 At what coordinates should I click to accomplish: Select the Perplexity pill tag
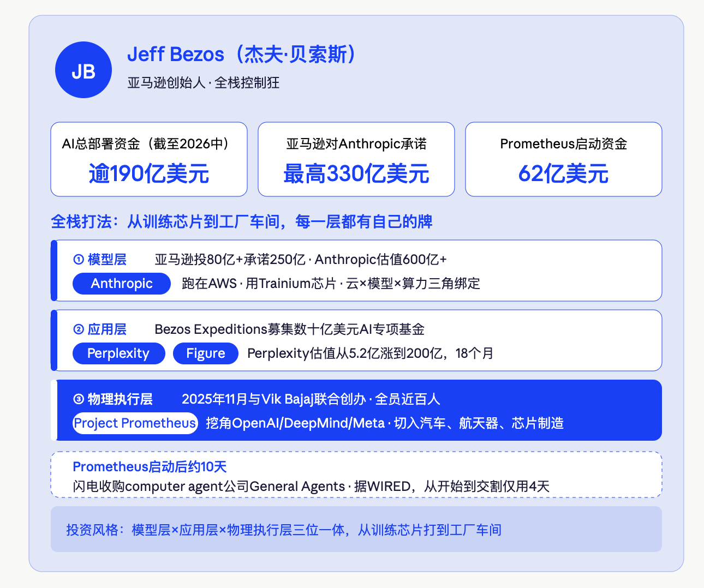pos(118,353)
